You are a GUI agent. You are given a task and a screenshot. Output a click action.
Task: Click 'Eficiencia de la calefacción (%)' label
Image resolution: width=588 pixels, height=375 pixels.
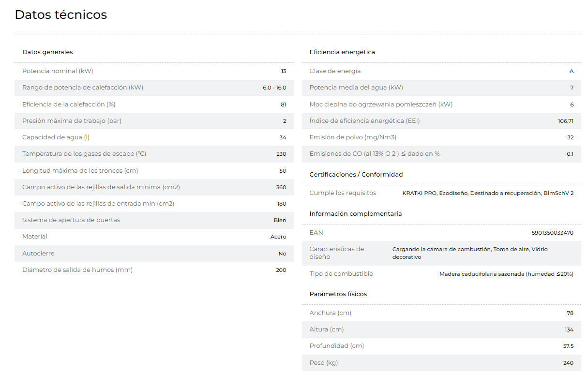tap(69, 104)
